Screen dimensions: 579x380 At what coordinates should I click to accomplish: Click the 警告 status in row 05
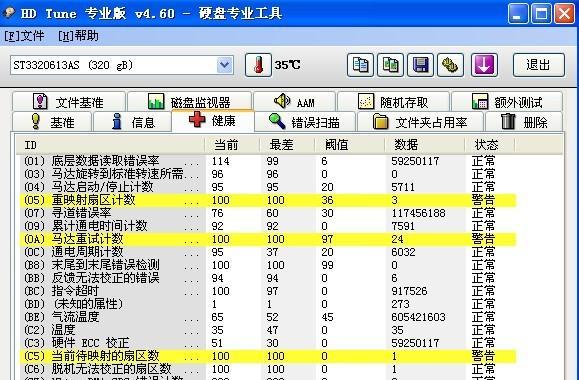click(483, 200)
